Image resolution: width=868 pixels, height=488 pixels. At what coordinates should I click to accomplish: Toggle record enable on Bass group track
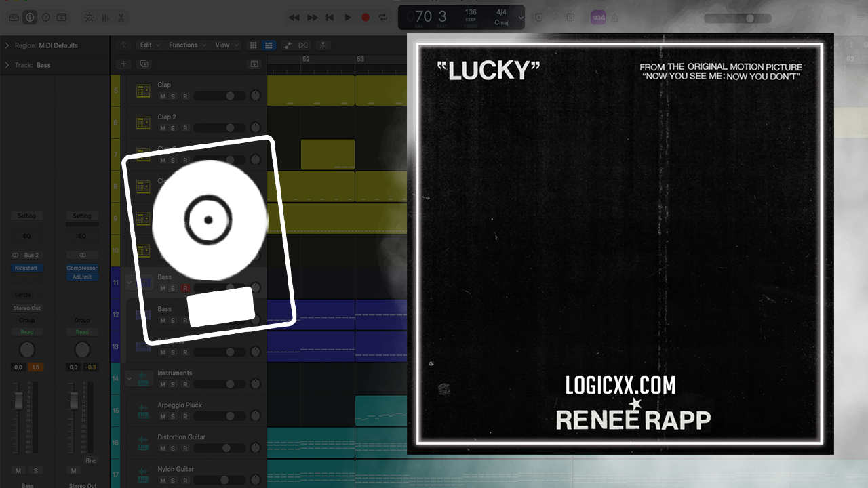(x=185, y=288)
